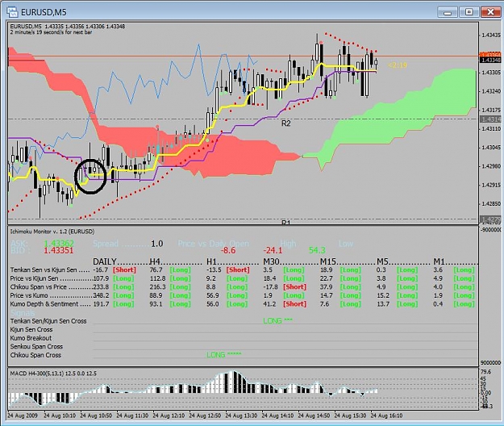Click the R2 resistance level label

[x=285, y=123]
